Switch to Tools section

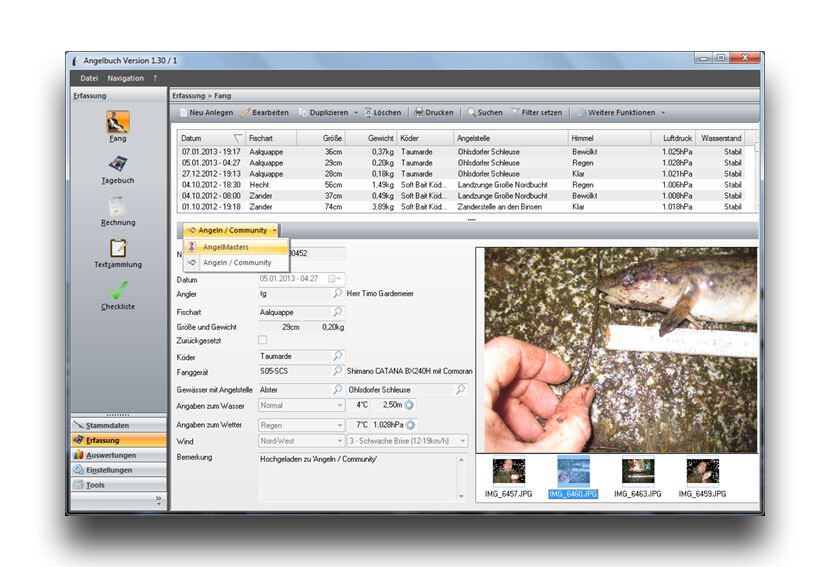click(x=118, y=485)
